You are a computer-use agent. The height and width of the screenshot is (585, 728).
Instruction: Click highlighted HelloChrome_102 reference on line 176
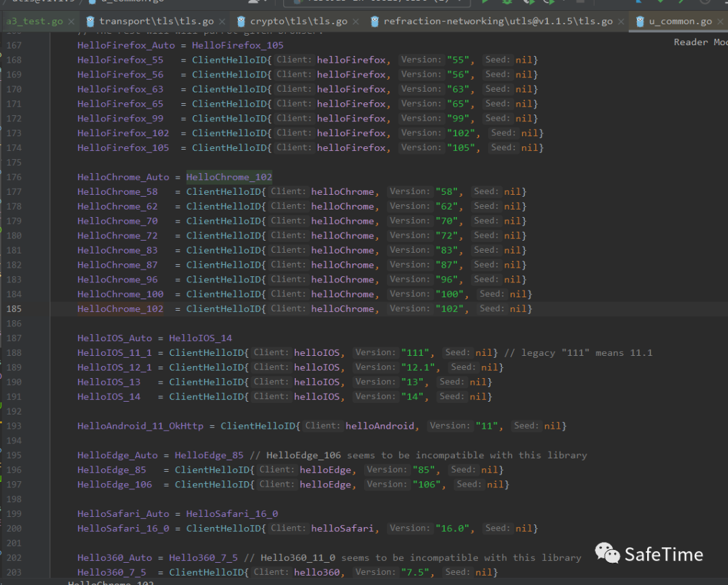point(229,177)
